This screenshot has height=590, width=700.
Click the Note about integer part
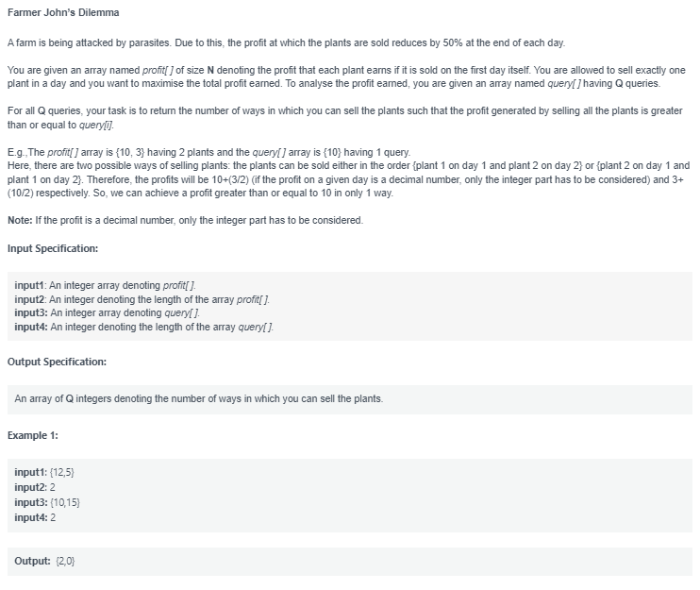tap(185, 220)
